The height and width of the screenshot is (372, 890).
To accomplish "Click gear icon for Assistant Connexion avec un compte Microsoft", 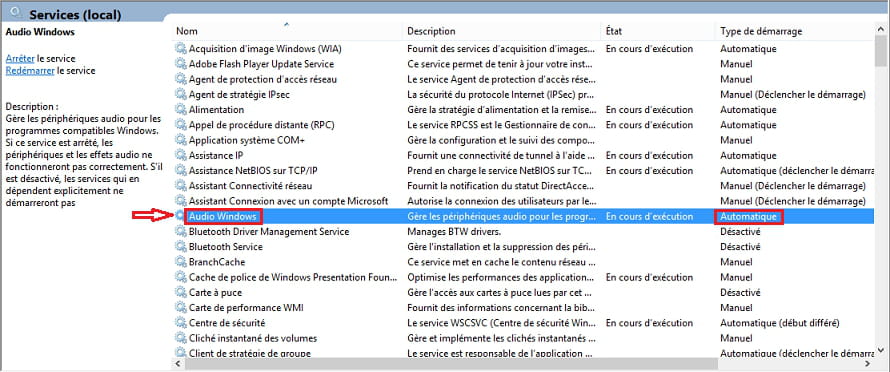I will [180, 200].
